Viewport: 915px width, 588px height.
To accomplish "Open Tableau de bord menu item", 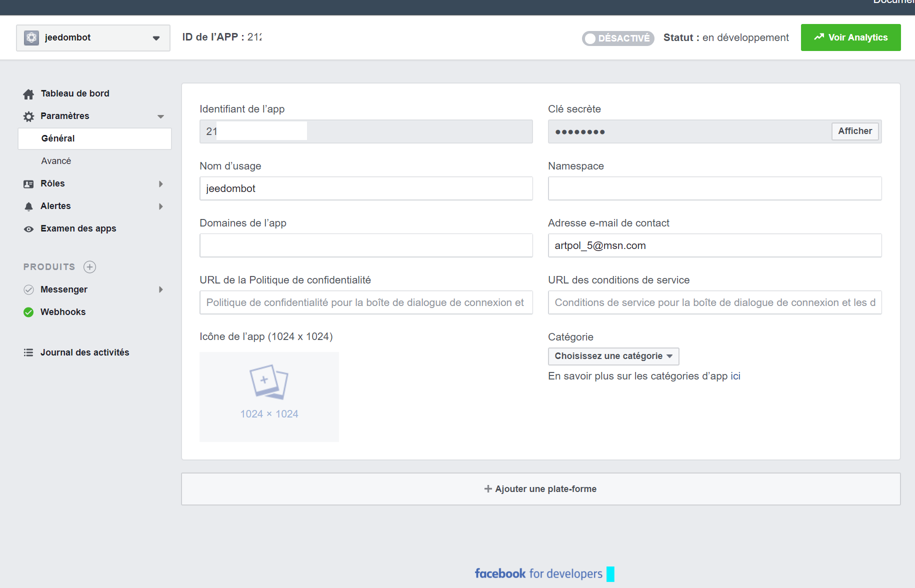I will pos(75,93).
